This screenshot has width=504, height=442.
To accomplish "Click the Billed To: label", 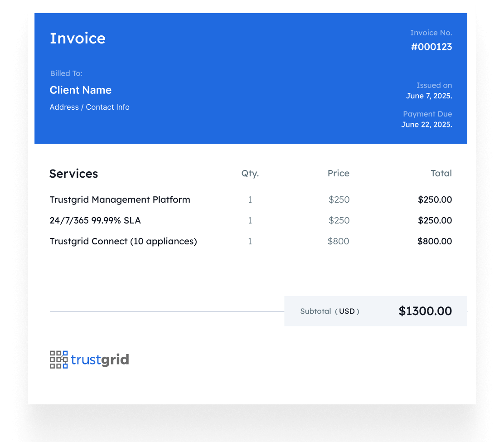I will [66, 73].
